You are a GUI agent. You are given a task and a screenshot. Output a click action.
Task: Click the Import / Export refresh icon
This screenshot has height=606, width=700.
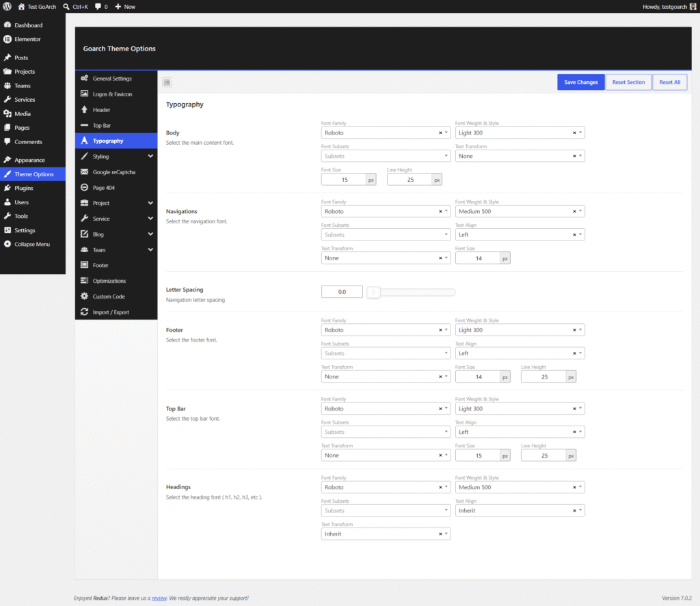tap(84, 312)
